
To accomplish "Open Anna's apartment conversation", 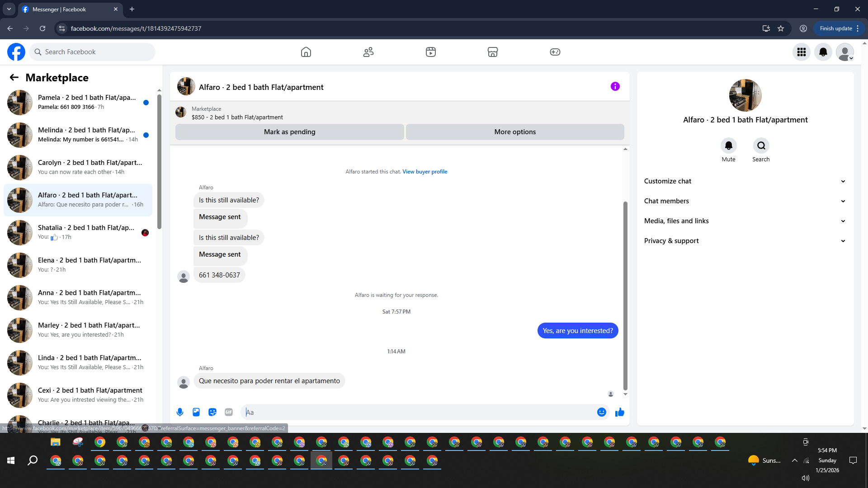I will [x=78, y=298].
